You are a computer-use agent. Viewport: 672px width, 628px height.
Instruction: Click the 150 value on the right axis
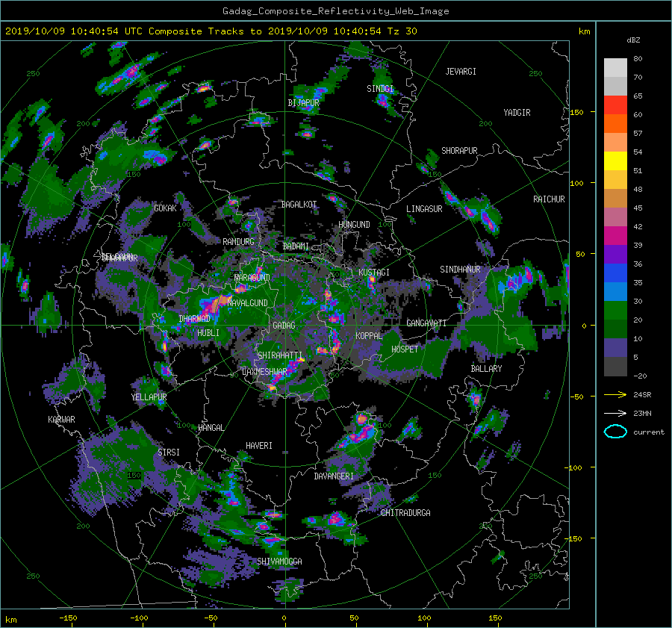tap(576, 112)
